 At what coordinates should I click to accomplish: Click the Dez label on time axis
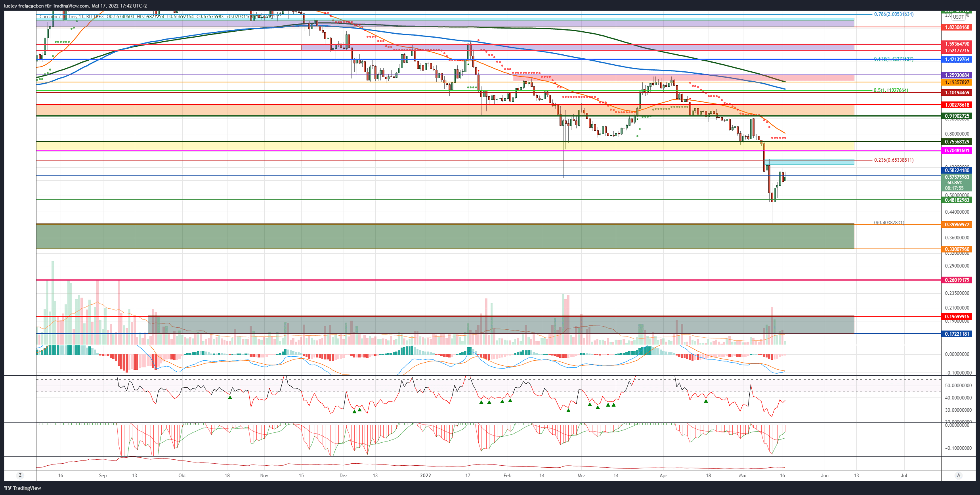pos(343,476)
